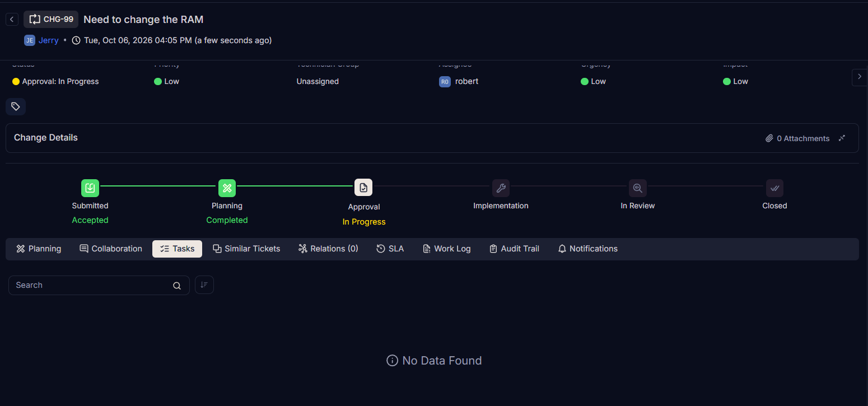Click the JE avatar next to Jerry
Screen dimensions: 868x406
pos(30,40)
